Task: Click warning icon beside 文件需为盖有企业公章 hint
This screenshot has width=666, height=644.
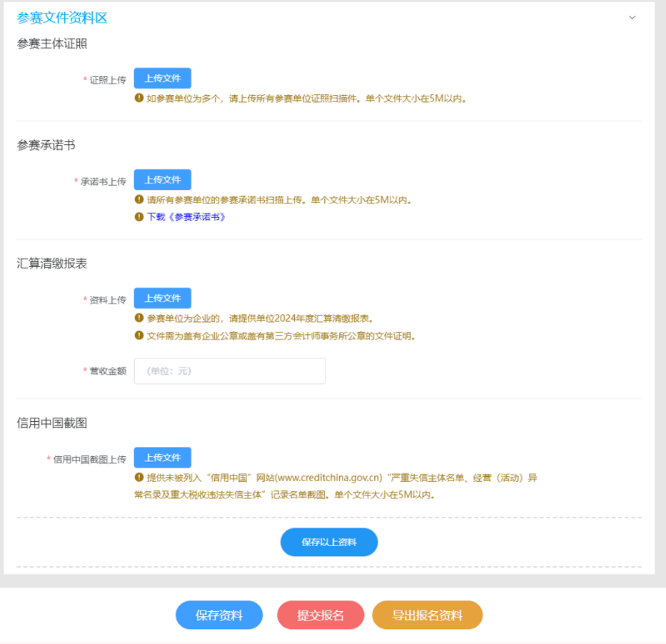Action: tap(139, 335)
